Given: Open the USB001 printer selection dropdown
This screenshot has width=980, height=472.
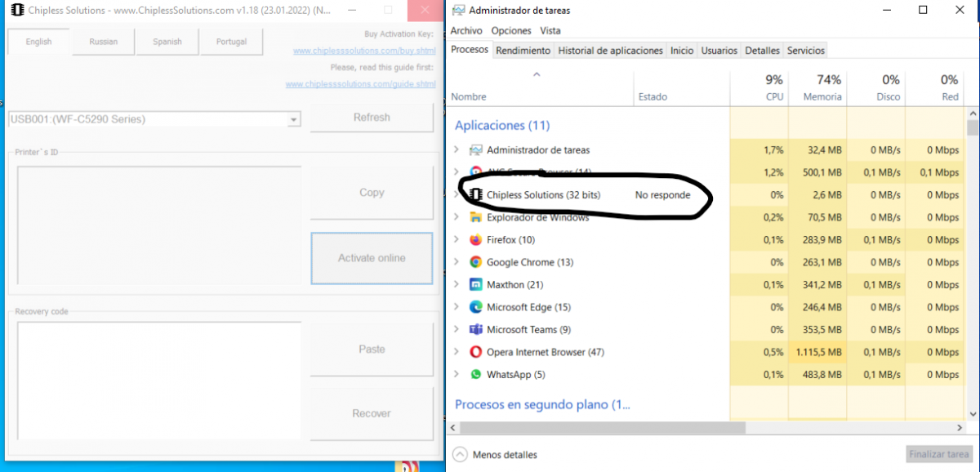Looking at the screenshot, I should click(x=293, y=120).
